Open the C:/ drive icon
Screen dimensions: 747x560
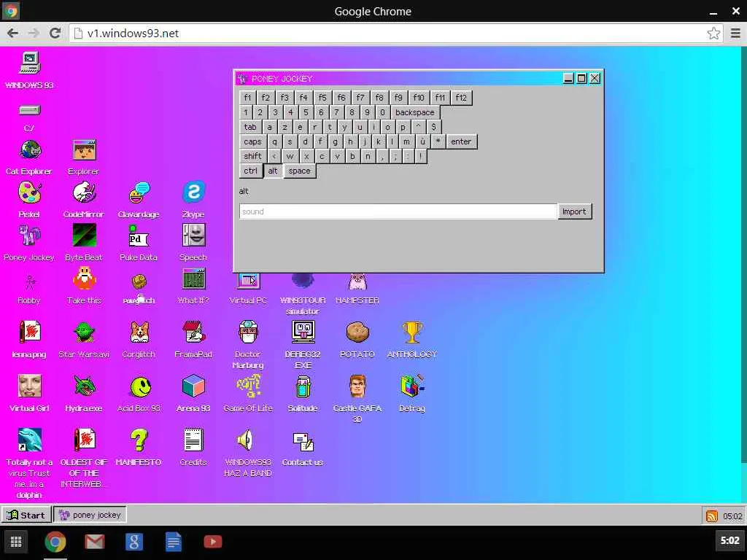click(x=29, y=111)
